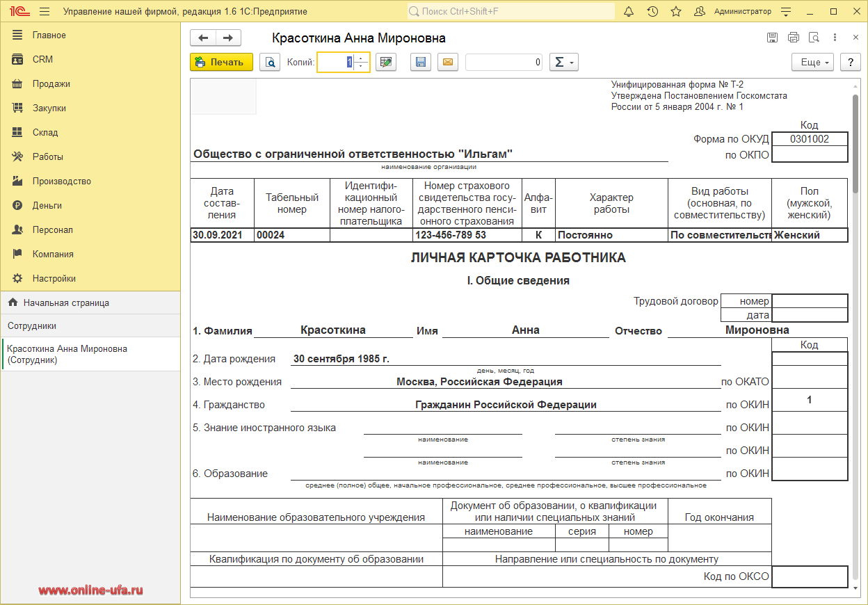Open the sigma sum dropdown
This screenshot has width=868, height=605.
point(563,62)
